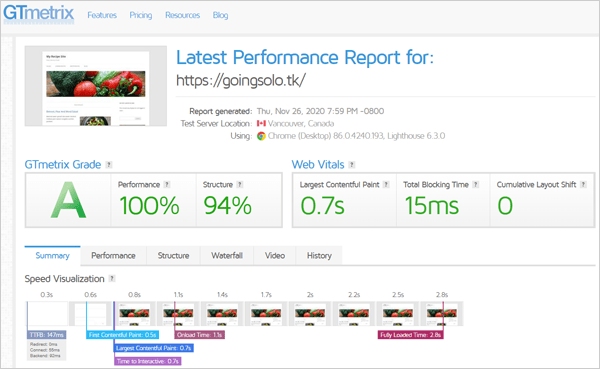
Task: Open the Video tab
Action: [275, 256]
